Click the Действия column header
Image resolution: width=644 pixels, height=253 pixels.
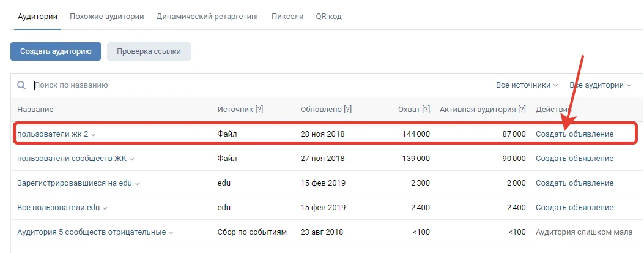click(x=553, y=110)
